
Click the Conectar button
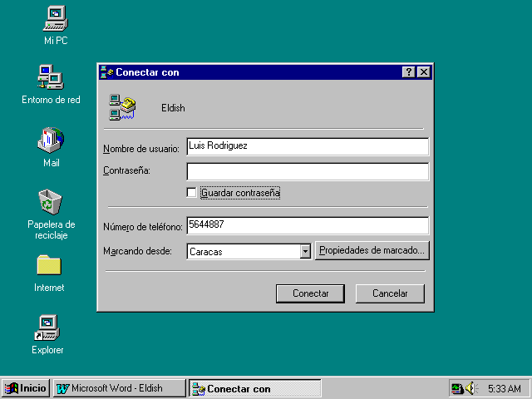coord(310,293)
